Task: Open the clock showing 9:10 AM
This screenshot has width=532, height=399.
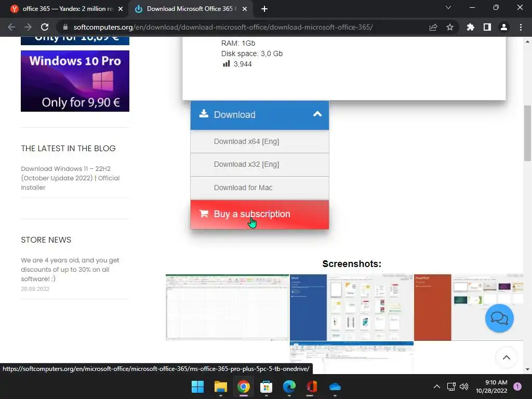Action: tap(491, 387)
